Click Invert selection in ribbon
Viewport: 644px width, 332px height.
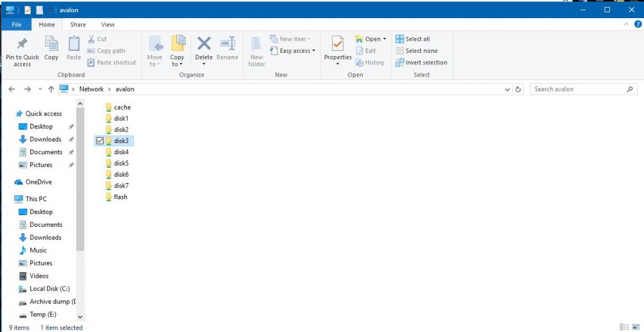[421, 63]
